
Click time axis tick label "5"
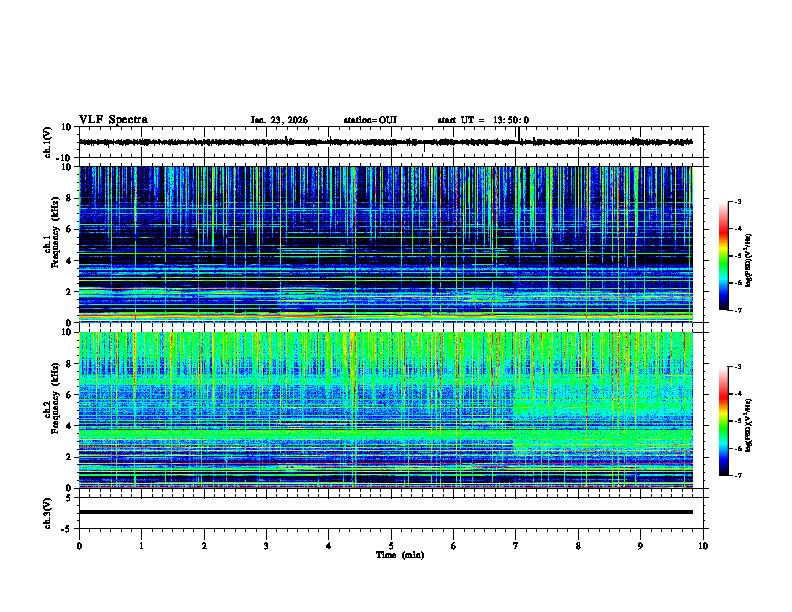391,546
